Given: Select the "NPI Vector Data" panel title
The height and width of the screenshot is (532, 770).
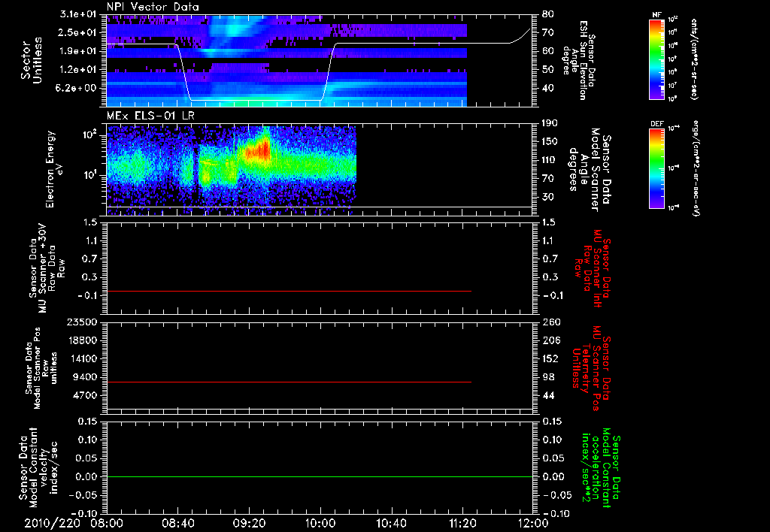Looking at the screenshot, I should (153, 7).
